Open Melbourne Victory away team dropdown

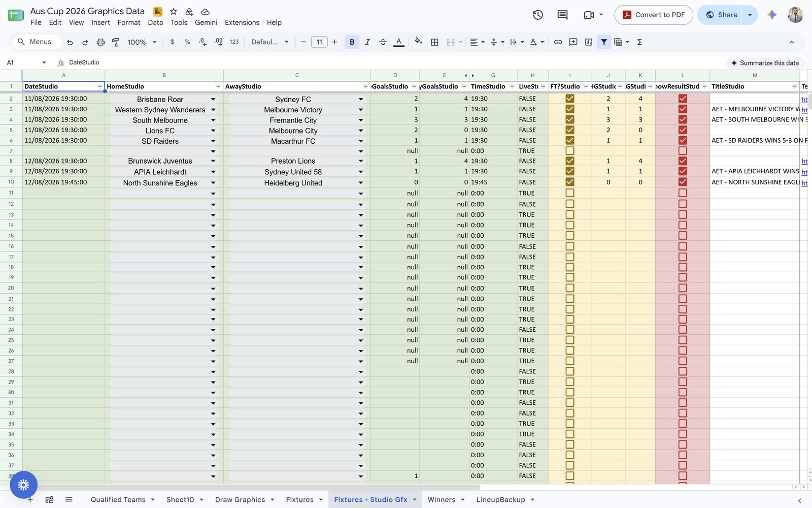click(x=361, y=110)
